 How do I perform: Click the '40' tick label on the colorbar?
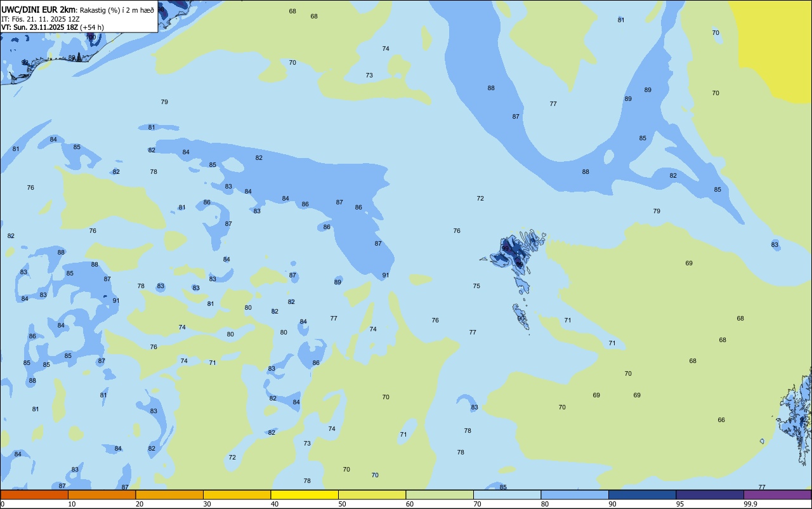[x=275, y=504]
